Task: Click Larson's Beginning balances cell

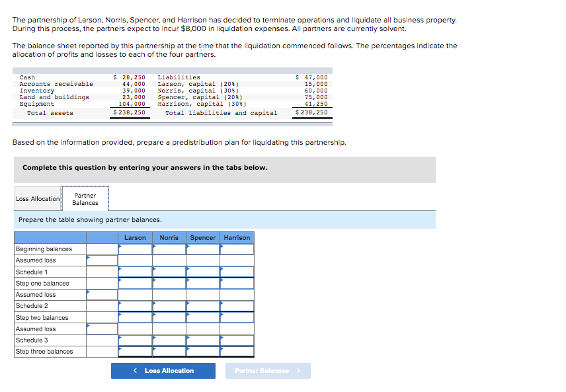Action: pos(136,249)
